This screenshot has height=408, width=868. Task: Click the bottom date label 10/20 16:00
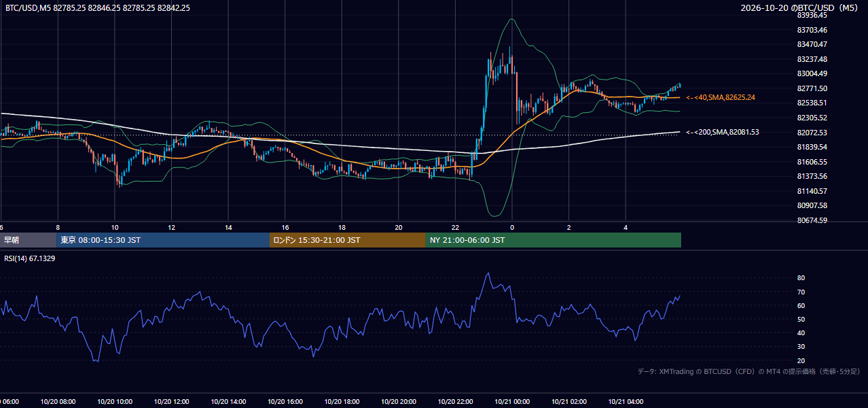[x=285, y=402]
